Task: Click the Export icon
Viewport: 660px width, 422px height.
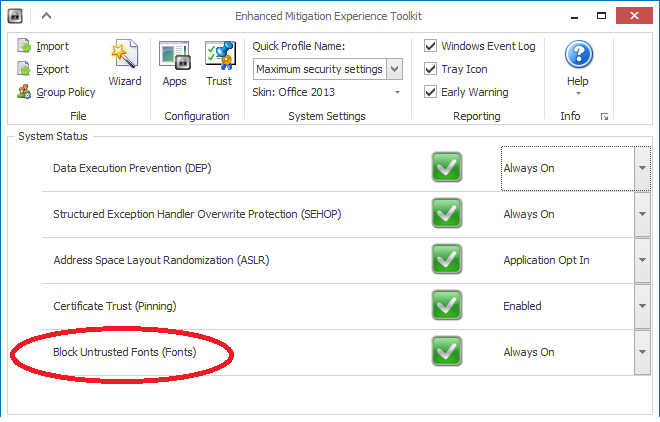Action: [x=24, y=69]
